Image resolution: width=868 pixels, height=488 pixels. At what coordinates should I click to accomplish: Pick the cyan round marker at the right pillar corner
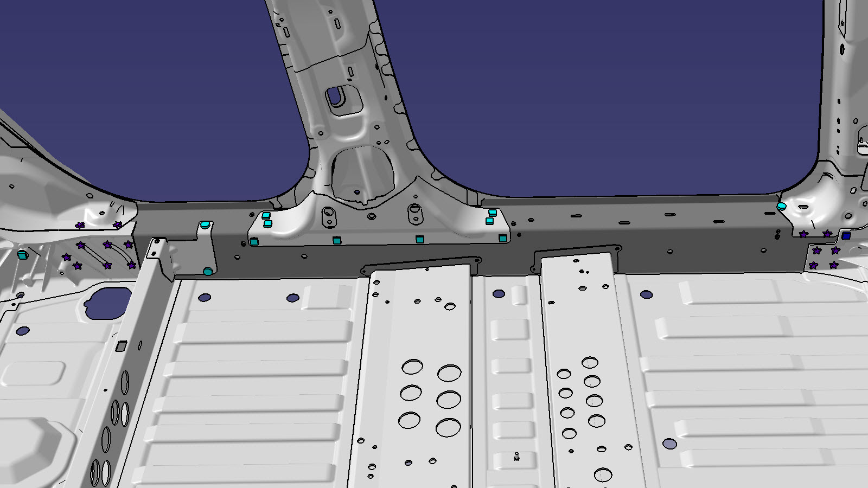[x=781, y=206]
